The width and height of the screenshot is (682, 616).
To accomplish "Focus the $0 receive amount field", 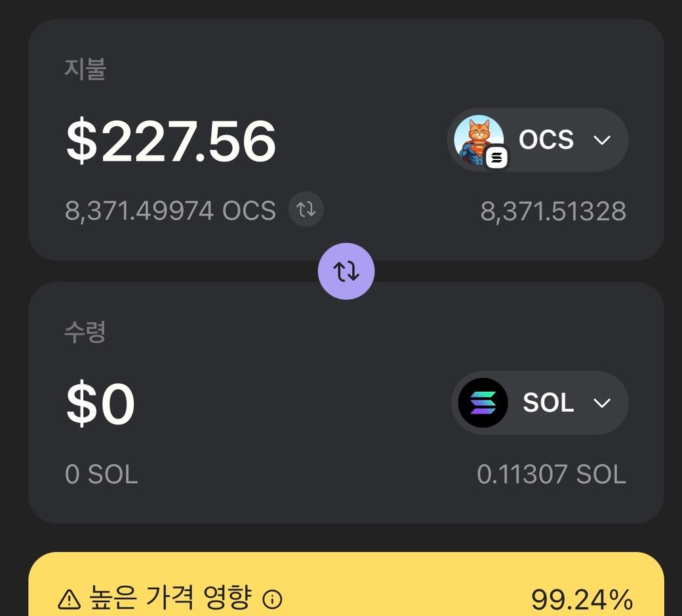I will [x=100, y=404].
